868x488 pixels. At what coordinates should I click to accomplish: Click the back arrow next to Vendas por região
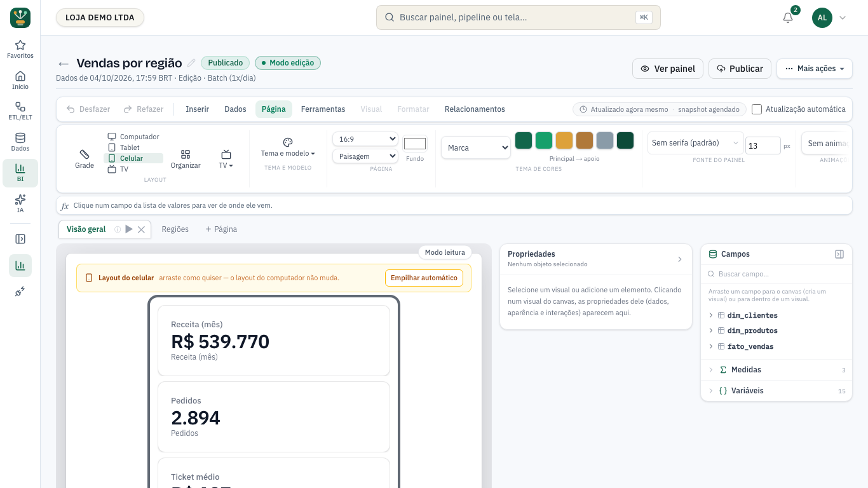pos(63,64)
